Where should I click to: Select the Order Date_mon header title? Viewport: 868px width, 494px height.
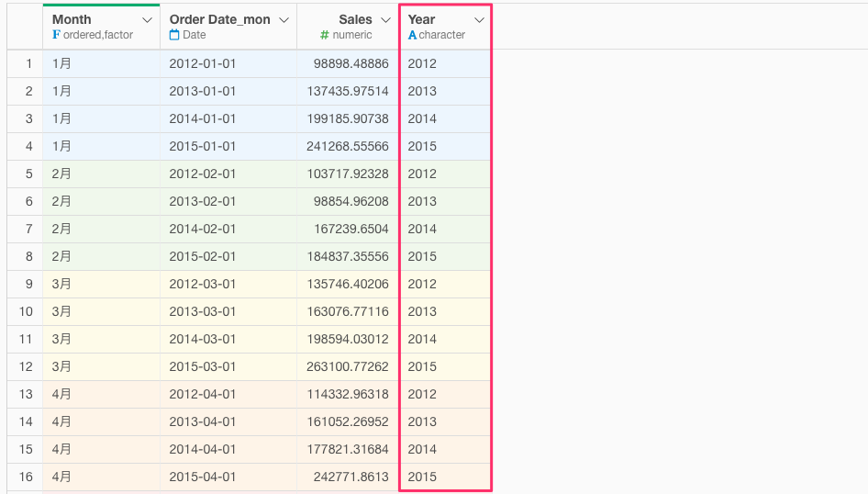(x=220, y=19)
